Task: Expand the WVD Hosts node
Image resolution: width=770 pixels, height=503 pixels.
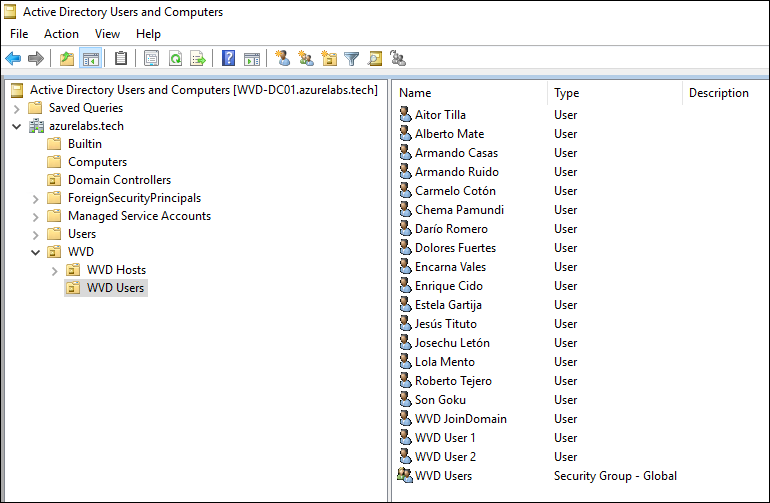Action: tap(55, 271)
